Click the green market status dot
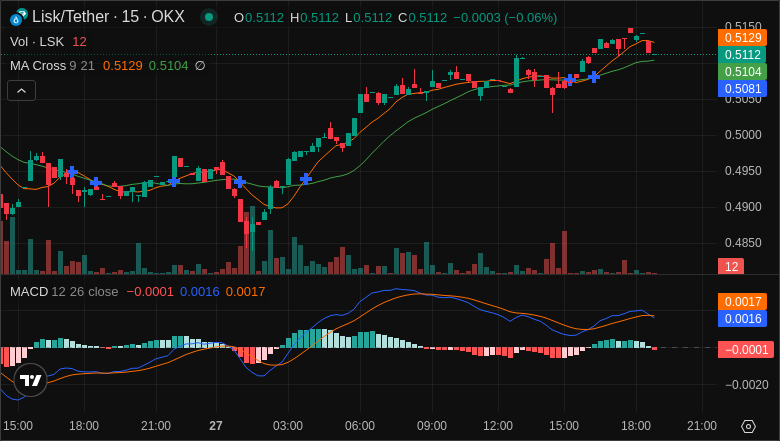Image resolution: width=780 pixels, height=441 pixels. click(x=209, y=17)
